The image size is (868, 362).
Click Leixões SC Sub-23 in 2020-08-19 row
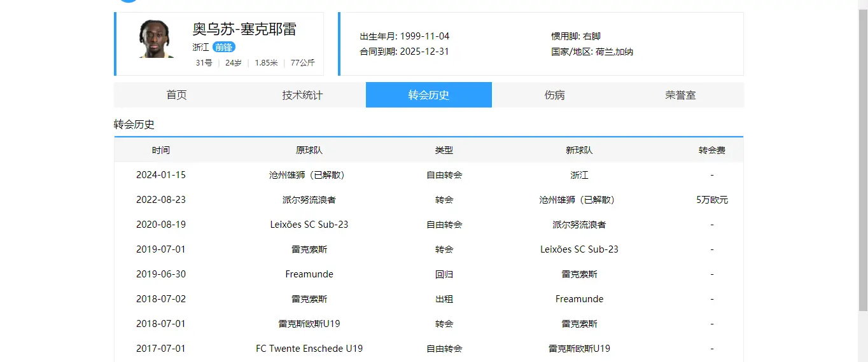(x=309, y=225)
